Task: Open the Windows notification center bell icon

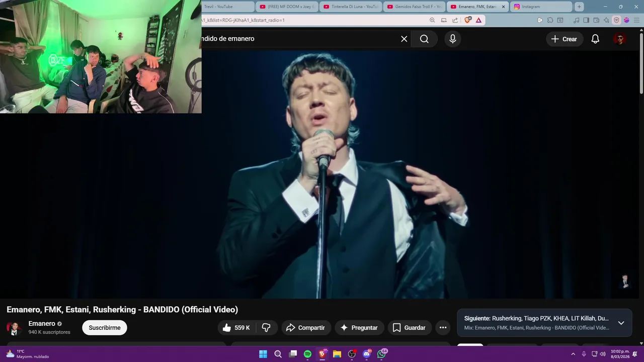Action: [x=635, y=354]
